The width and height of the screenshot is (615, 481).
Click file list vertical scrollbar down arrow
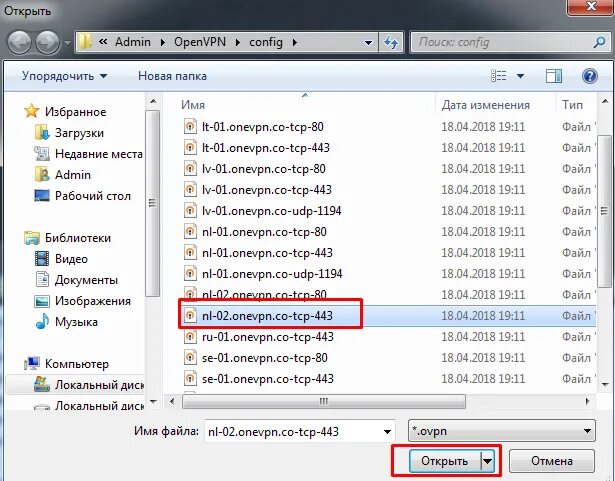605,385
